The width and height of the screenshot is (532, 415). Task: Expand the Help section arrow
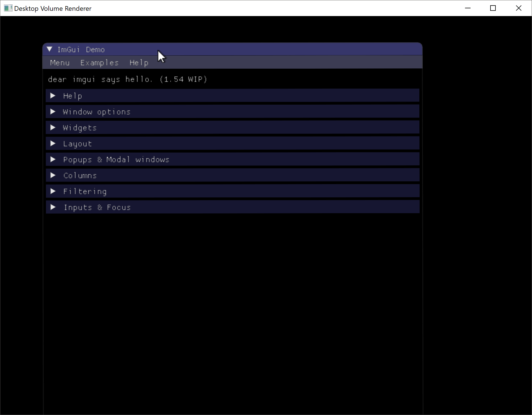click(x=52, y=96)
